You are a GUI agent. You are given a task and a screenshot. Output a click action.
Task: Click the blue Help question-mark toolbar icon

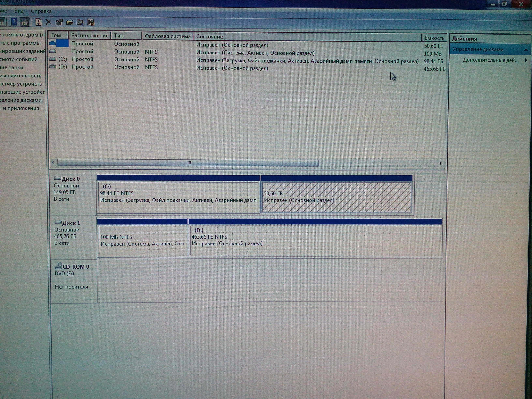click(14, 22)
